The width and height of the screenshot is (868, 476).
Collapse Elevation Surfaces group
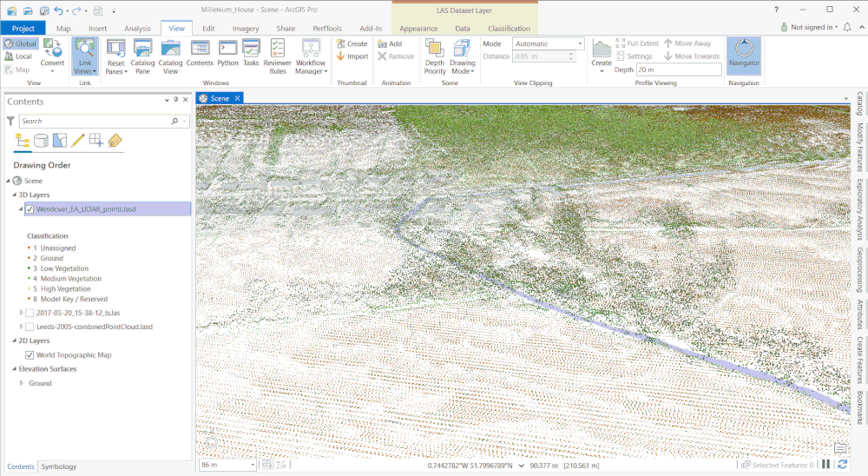click(15, 368)
